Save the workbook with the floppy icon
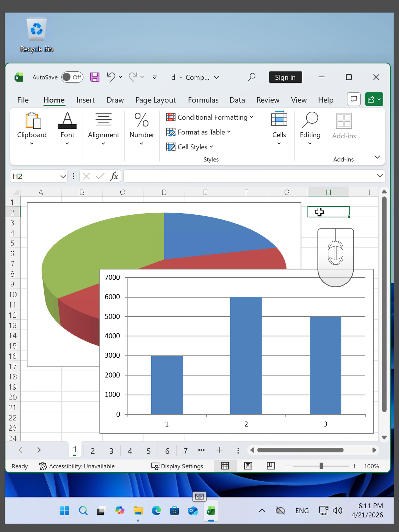The image size is (399, 532). pyautogui.click(x=94, y=77)
